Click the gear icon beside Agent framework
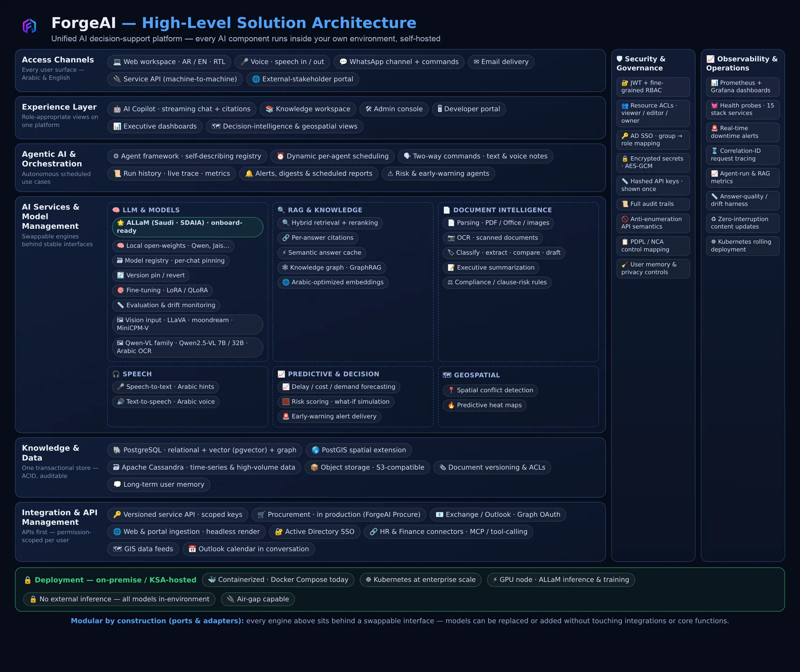Screen dimensions: 800x672 (116, 156)
